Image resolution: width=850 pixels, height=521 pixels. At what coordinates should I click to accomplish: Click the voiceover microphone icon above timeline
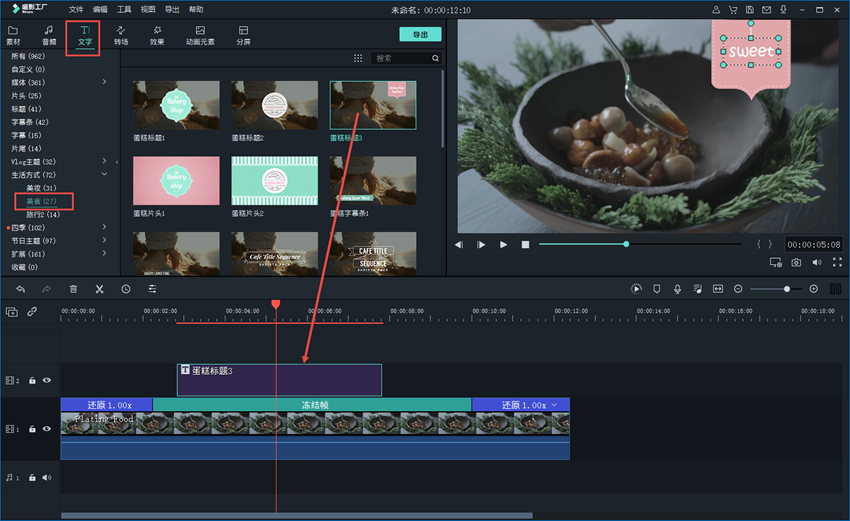click(677, 289)
